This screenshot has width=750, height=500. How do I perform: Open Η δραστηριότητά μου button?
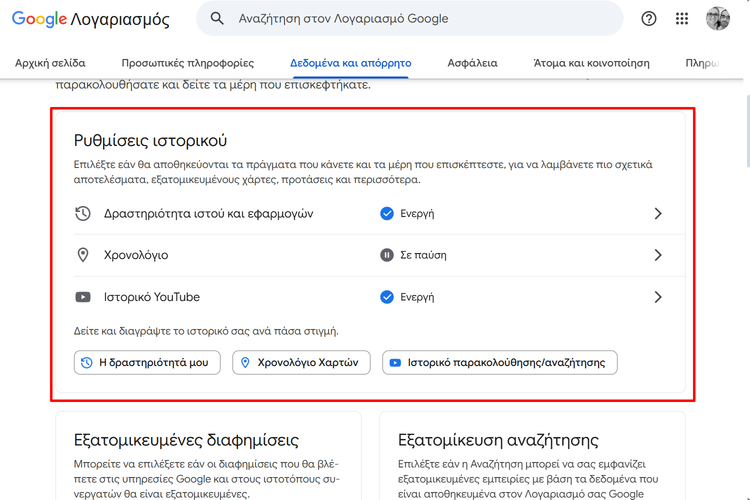(147, 363)
